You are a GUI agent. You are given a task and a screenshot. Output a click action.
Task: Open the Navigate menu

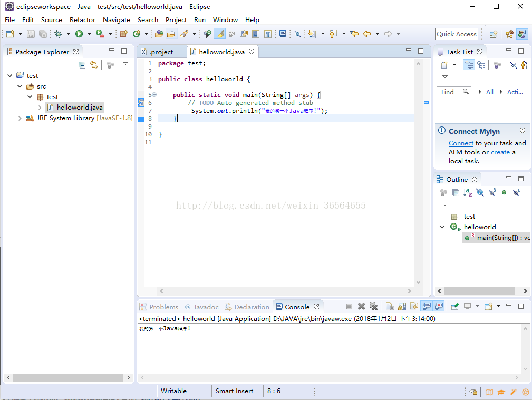pos(117,19)
